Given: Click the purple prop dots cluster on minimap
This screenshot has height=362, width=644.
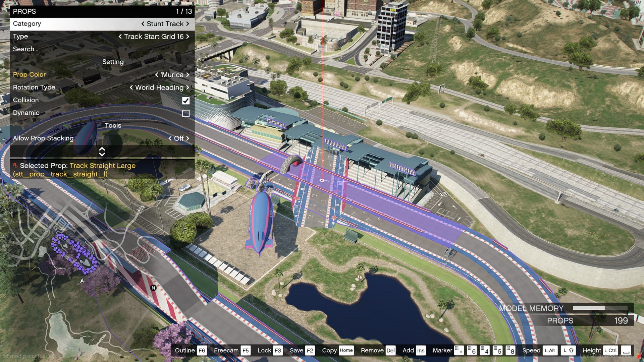Looking at the screenshot, I should click(x=74, y=254).
